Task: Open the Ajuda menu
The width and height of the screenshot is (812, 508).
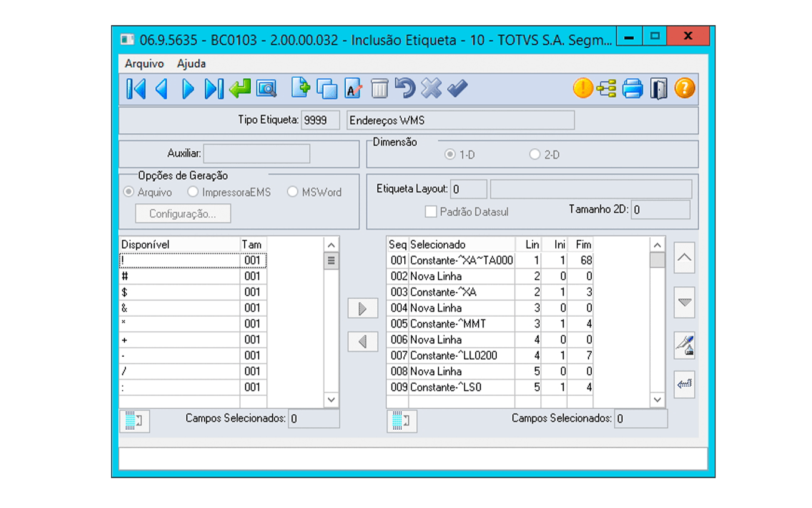Action: [191, 63]
